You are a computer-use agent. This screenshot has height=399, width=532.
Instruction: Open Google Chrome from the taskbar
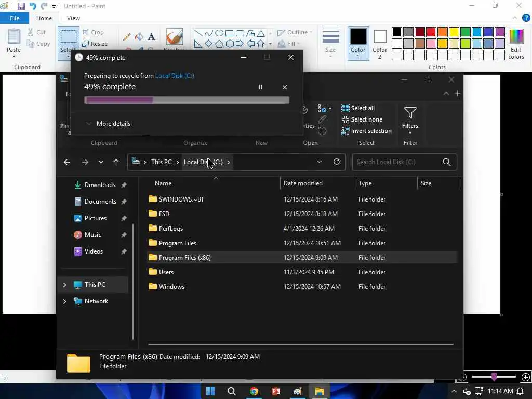click(x=254, y=391)
